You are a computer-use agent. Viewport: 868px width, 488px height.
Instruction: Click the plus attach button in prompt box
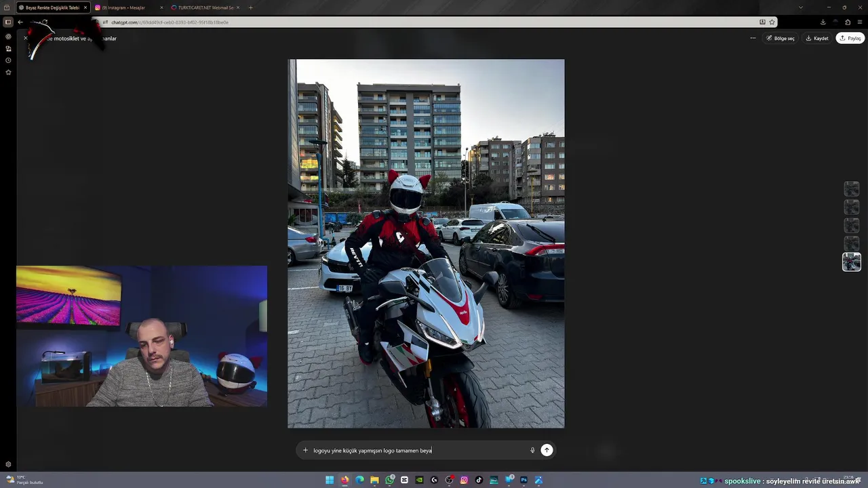305,450
